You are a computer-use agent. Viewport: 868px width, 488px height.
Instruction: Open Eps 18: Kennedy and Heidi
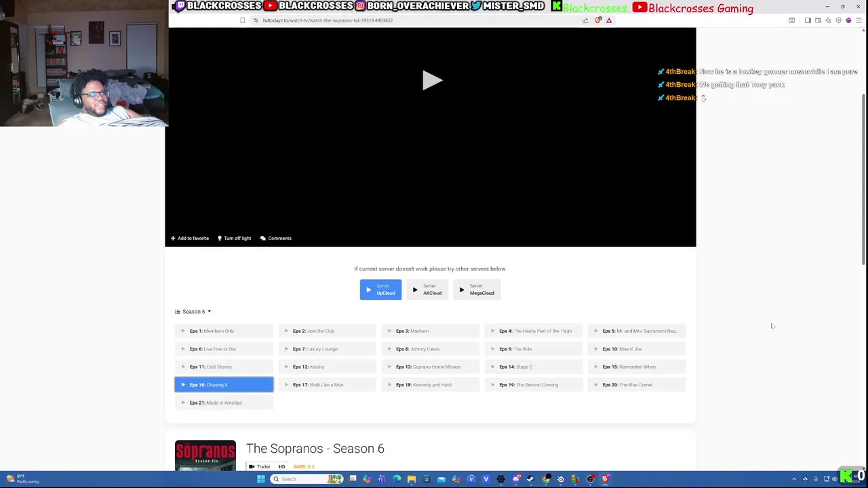(x=430, y=385)
